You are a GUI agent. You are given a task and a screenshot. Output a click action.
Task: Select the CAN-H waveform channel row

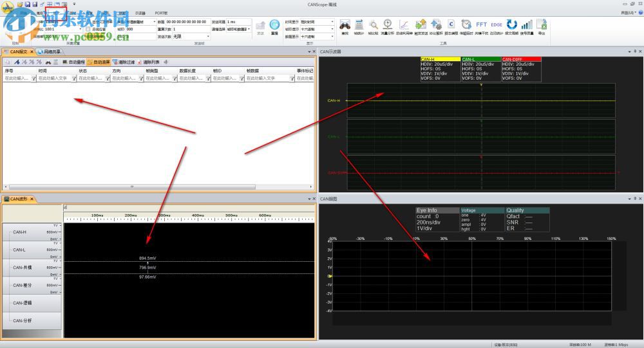tap(32, 232)
